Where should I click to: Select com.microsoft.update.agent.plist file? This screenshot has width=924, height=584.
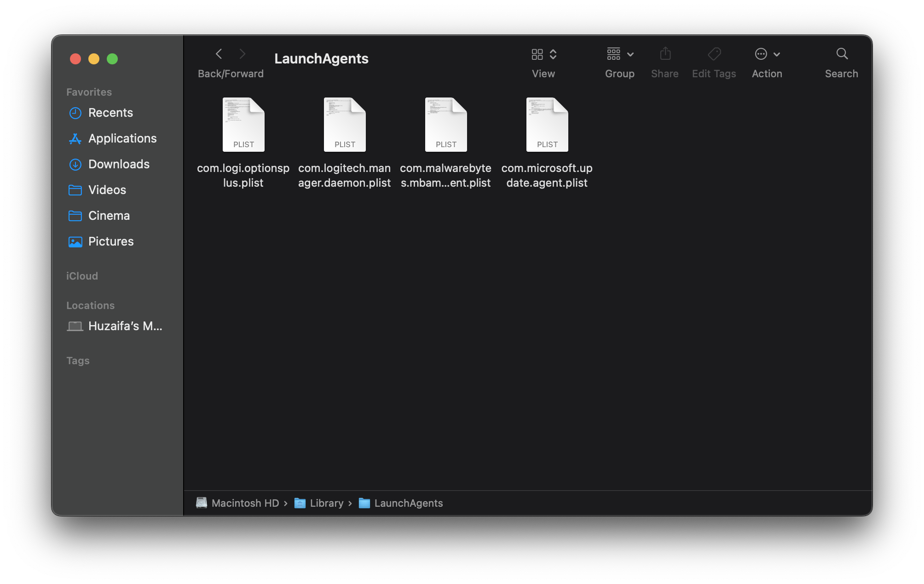(x=547, y=125)
